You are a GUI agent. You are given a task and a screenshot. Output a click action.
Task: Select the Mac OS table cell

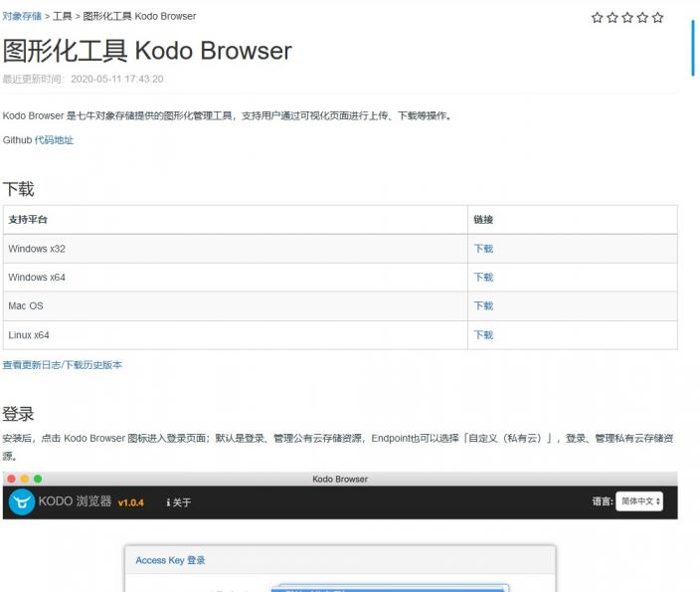pos(236,306)
